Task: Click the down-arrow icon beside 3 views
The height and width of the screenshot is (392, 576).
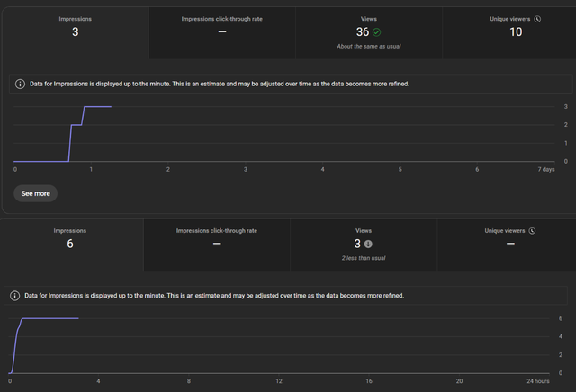Action: click(x=368, y=244)
